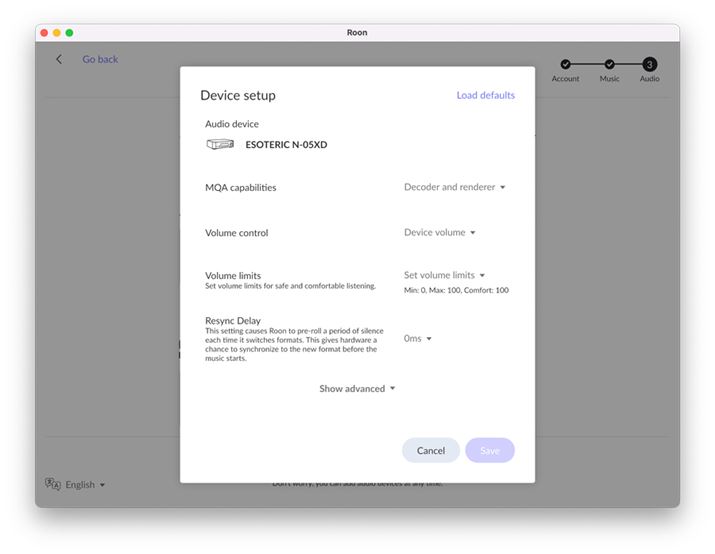Open the Set volume limits dropdown
The image size is (715, 554).
[444, 275]
